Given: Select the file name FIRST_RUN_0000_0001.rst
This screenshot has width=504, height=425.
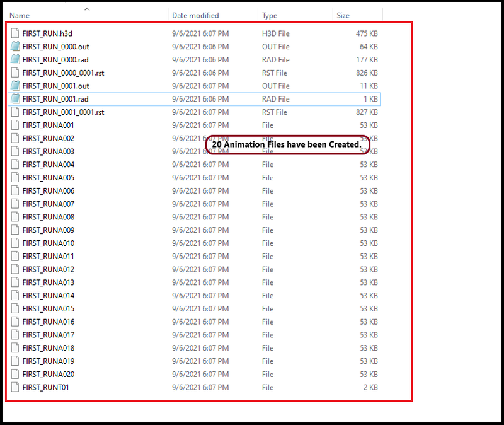Looking at the screenshot, I should point(64,73).
